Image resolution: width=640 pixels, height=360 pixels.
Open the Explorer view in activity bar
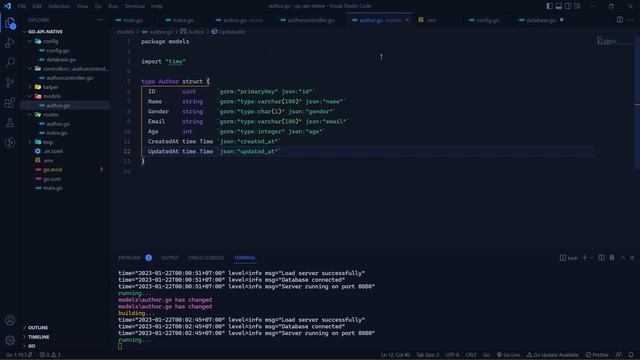click(x=10, y=23)
